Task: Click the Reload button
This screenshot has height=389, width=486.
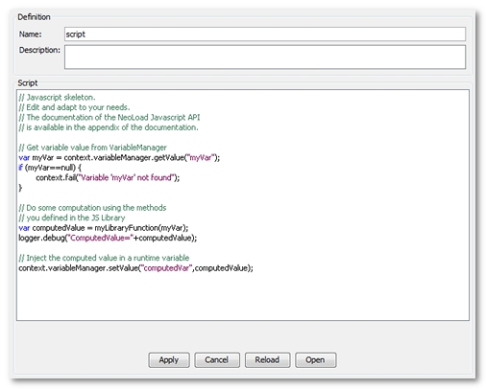Action: coord(267,360)
